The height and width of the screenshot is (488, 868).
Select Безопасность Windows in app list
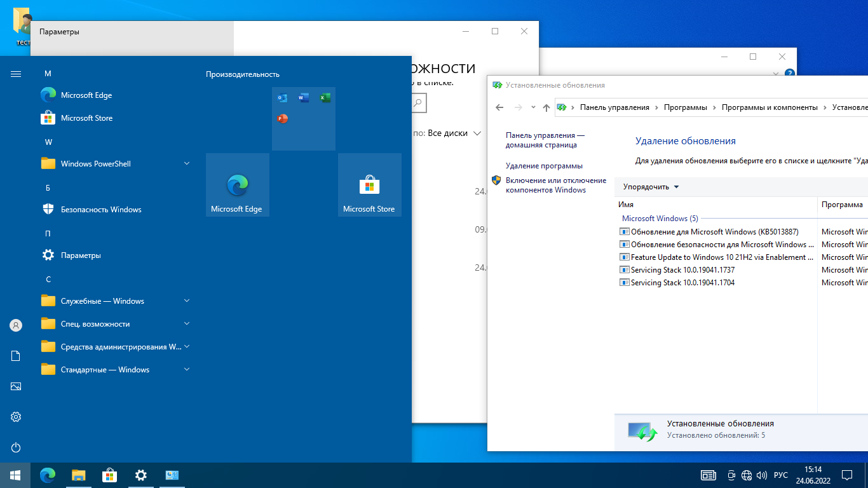click(x=101, y=210)
